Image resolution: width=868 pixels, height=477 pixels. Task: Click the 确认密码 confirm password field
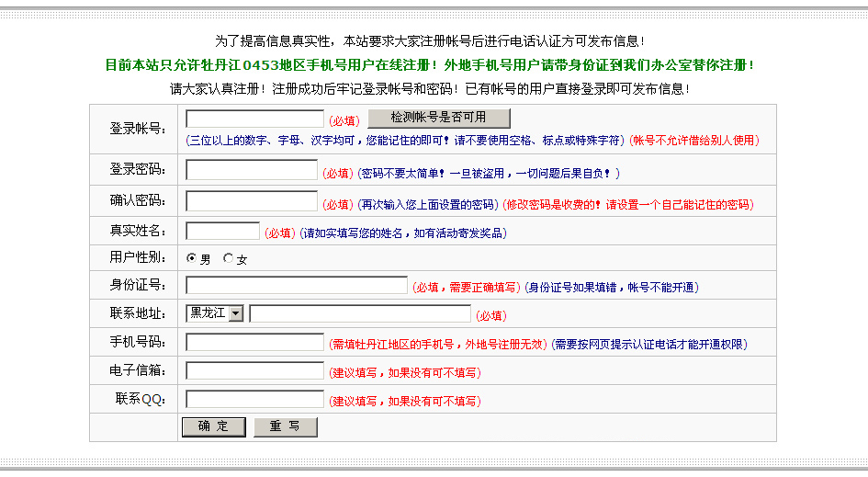pos(251,201)
